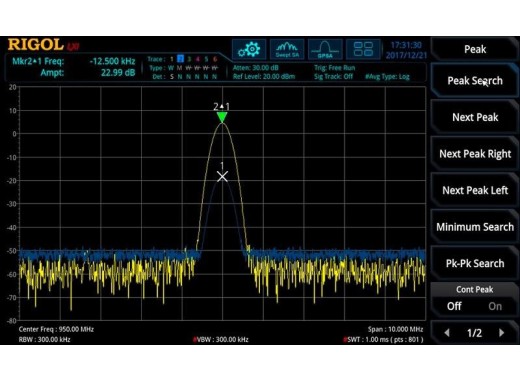Click the 1/2 page indicator

[474, 333]
